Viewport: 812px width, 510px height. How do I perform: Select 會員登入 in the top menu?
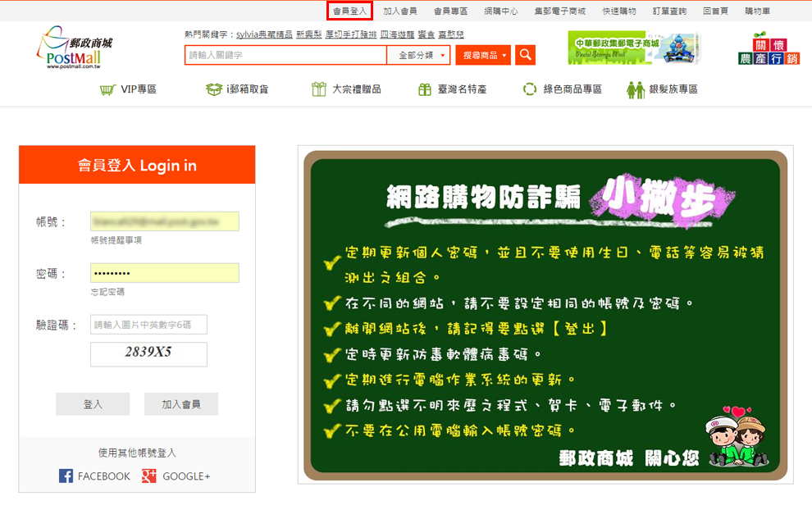(x=349, y=11)
